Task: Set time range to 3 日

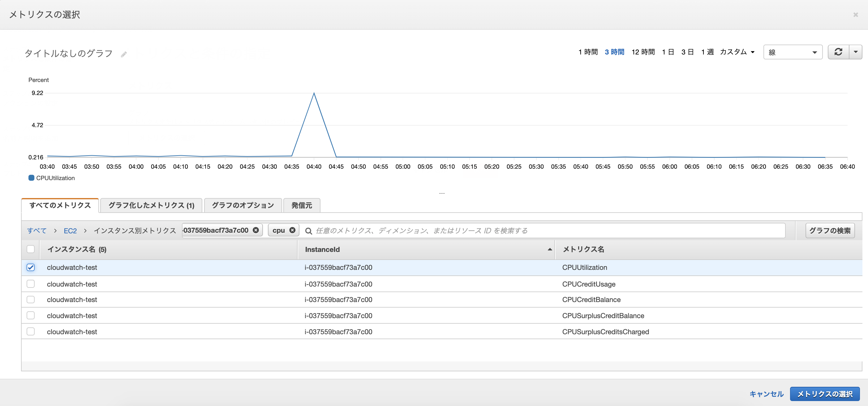Action: point(687,52)
